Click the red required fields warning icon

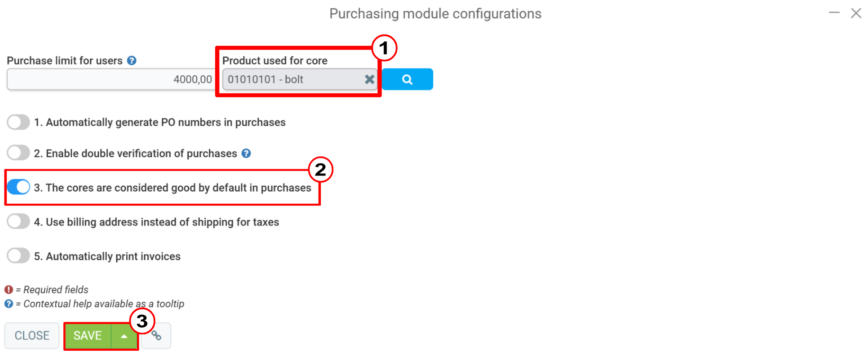pos(9,289)
